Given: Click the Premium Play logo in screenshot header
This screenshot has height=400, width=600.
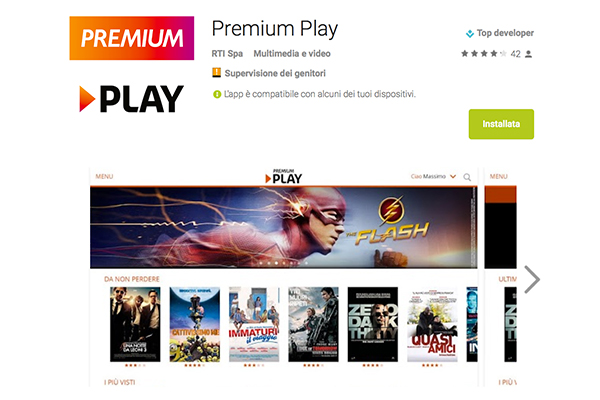Looking at the screenshot, I should (x=284, y=176).
